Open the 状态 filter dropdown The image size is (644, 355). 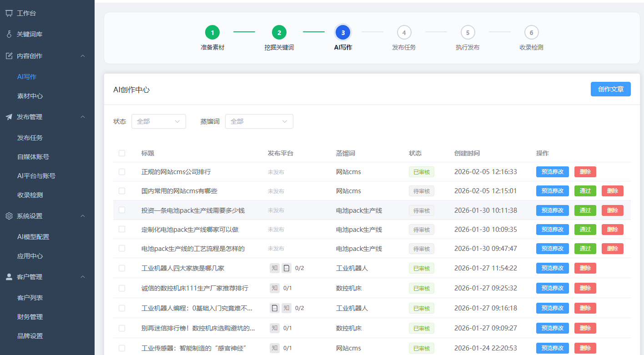click(x=158, y=121)
